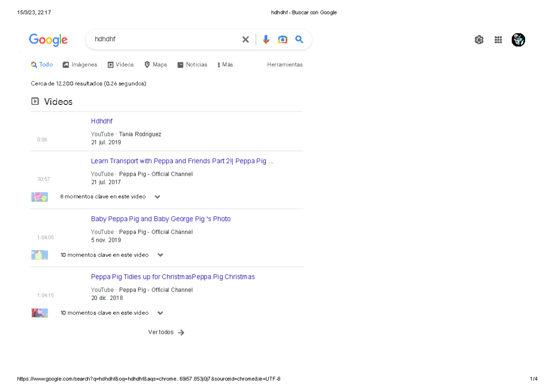Open the user account profile avatar
The height and width of the screenshot is (392, 555).
click(x=518, y=40)
